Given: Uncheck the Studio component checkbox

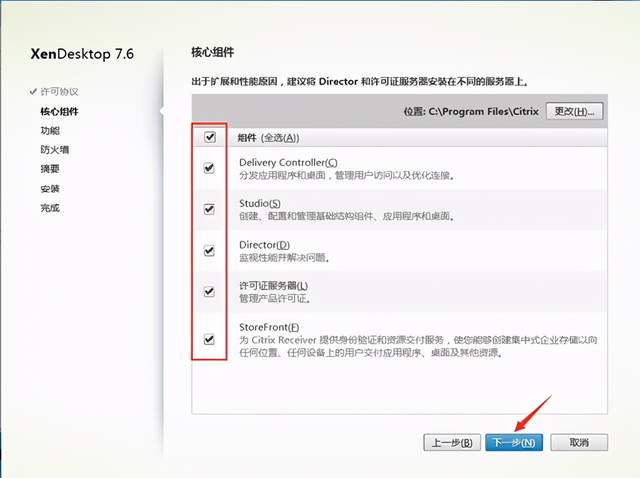Looking at the screenshot, I should [209, 209].
